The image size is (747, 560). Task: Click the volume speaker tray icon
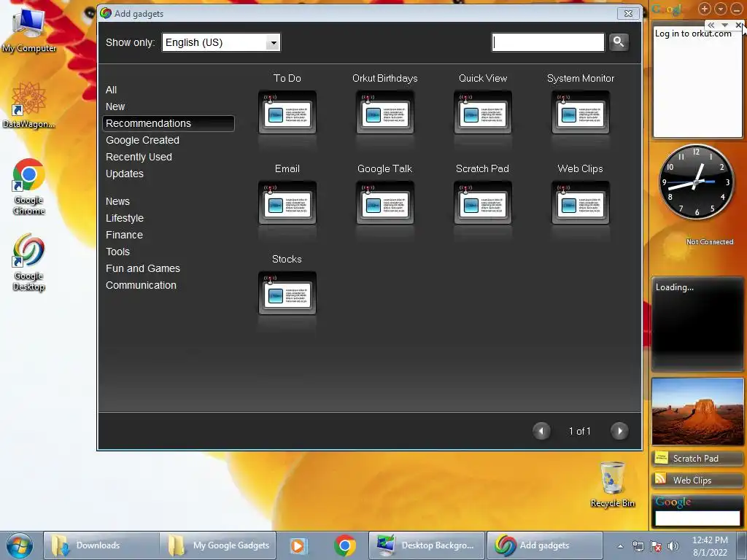pyautogui.click(x=673, y=546)
